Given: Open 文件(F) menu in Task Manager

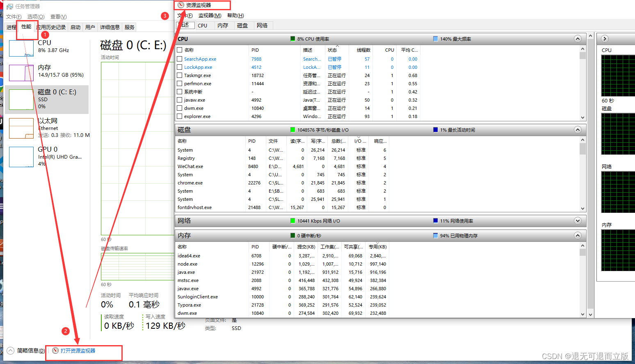Looking at the screenshot, I should point(14,17).
